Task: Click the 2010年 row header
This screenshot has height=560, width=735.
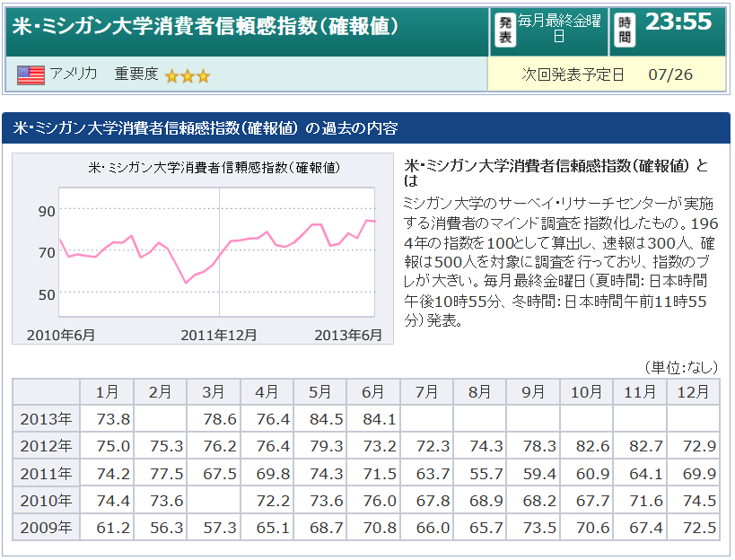Action: (46, 501)
